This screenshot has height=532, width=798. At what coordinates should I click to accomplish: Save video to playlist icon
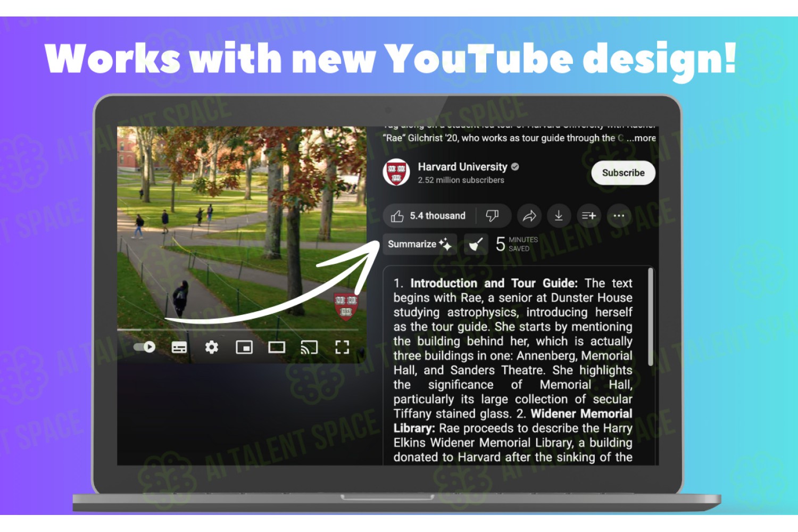(x=589, y=216)
